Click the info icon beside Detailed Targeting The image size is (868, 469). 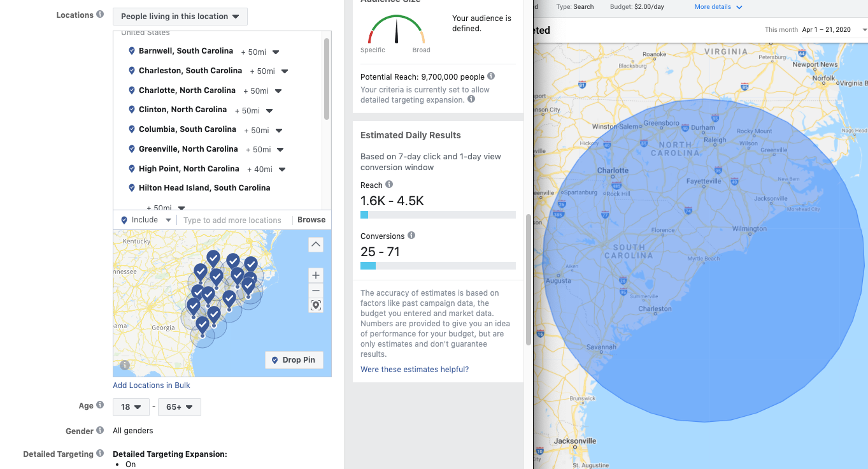(100, 454)
